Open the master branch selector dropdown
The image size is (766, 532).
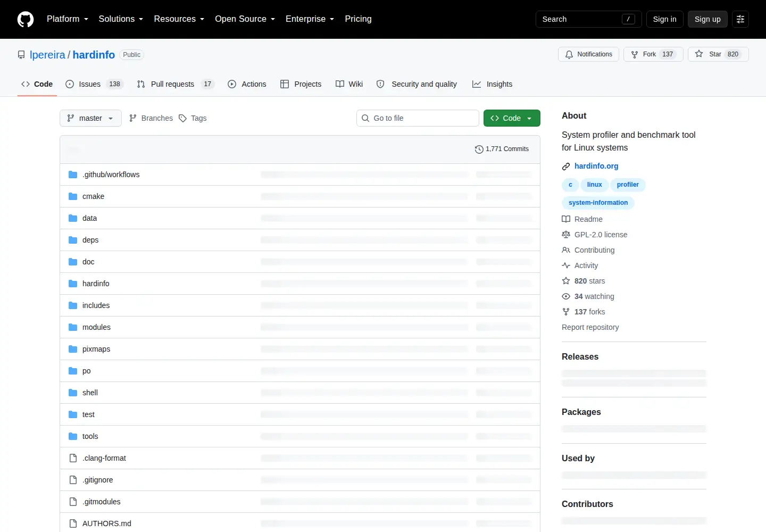tap(90, 118)
